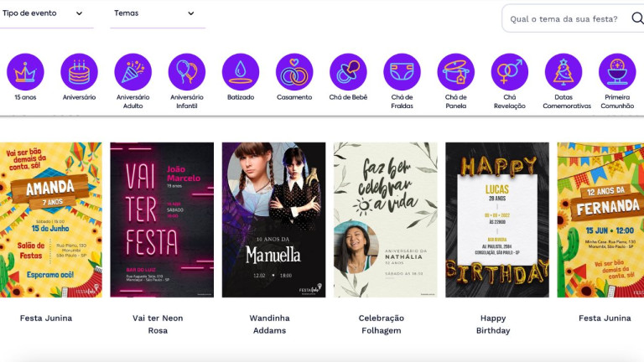Open the Amanda Festa Junina invitation
This screenshot has width=644, height=362.
point(51,220)
